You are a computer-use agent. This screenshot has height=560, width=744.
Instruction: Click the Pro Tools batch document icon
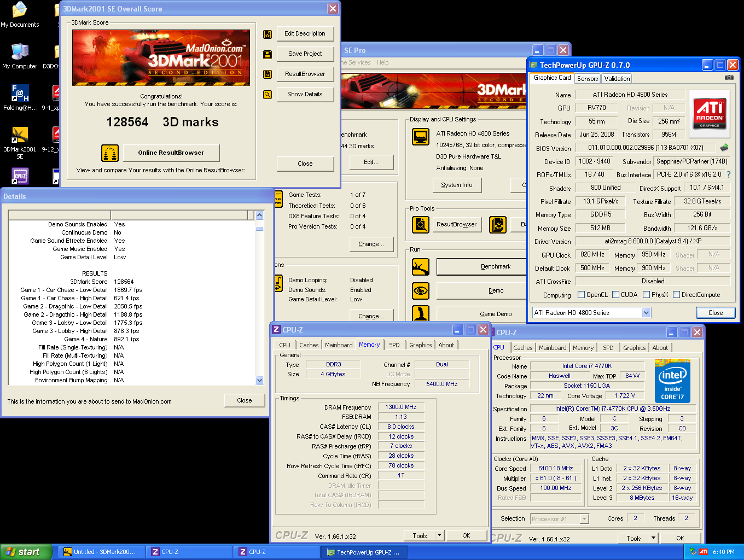click(498, 225)
